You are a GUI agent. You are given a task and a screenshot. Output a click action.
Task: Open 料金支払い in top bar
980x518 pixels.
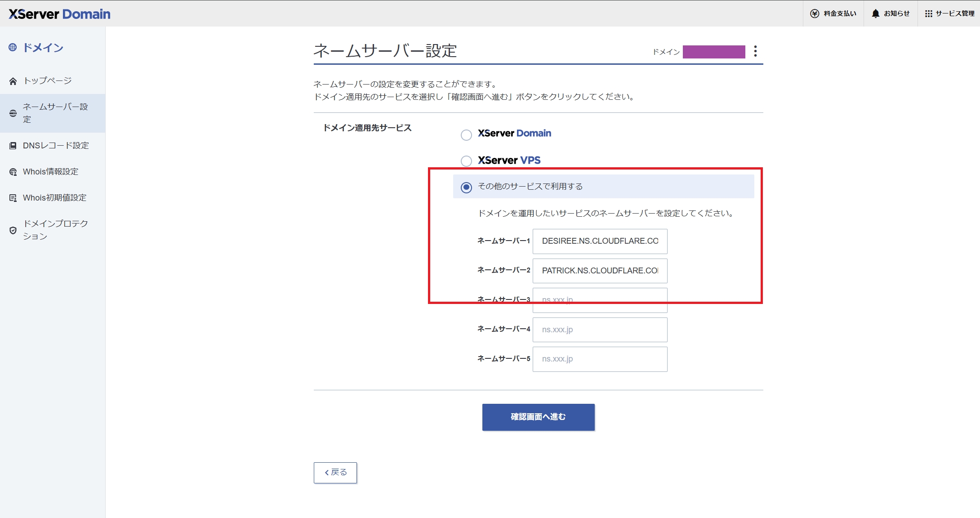(x=833, y=13)
